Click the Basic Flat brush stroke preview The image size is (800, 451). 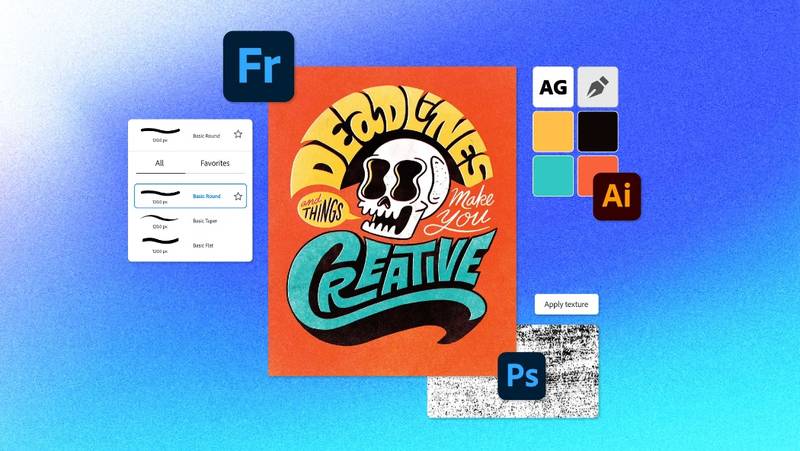[x=160, y=240]
